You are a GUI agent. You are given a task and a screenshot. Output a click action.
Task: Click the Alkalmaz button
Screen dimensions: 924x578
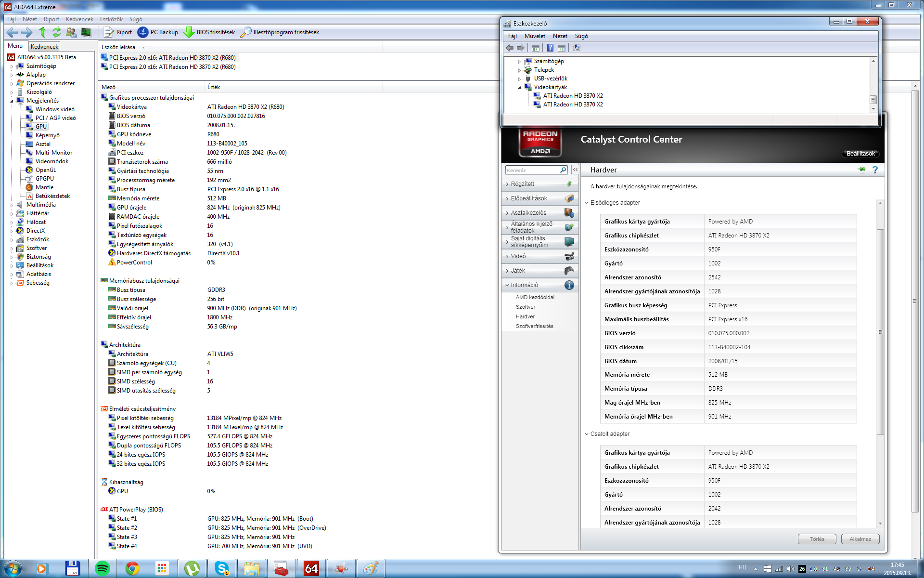tap(860, 539)
